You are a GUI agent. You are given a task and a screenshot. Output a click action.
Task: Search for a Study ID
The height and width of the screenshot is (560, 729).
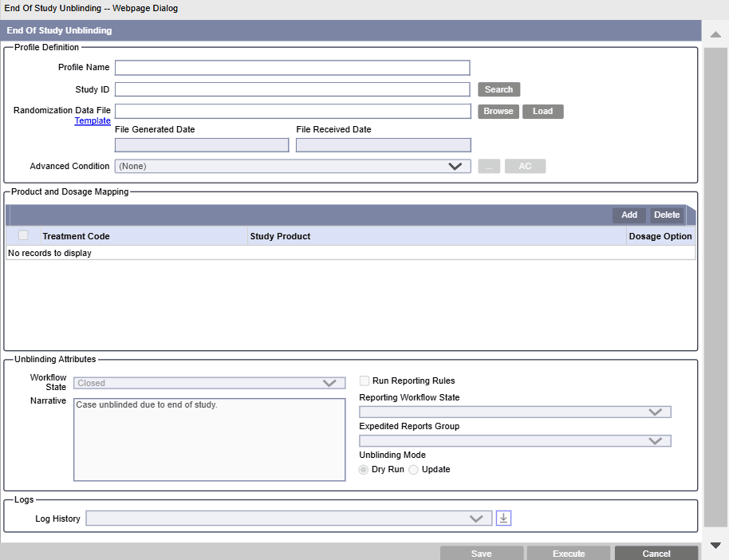498,89
